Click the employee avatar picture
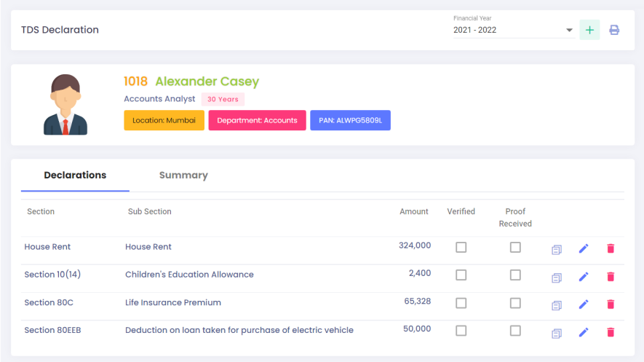 65,104
